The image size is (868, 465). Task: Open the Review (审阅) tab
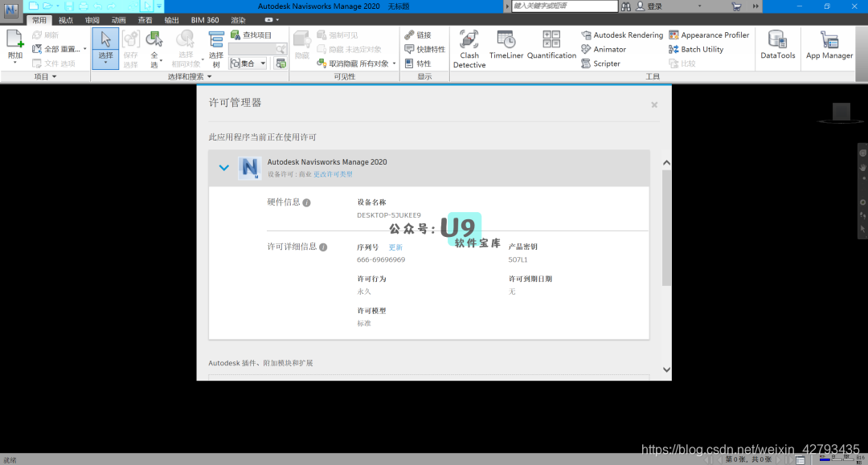point(92,20)
